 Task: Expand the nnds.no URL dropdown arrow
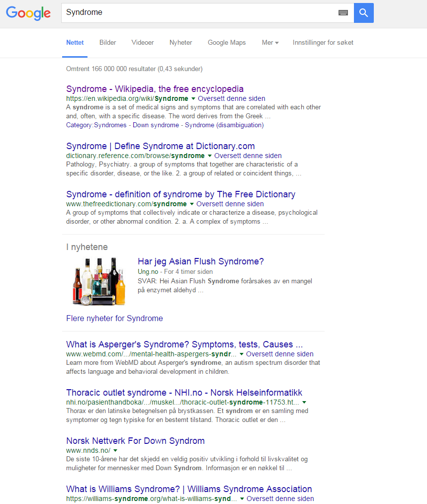tap(115, 451)
